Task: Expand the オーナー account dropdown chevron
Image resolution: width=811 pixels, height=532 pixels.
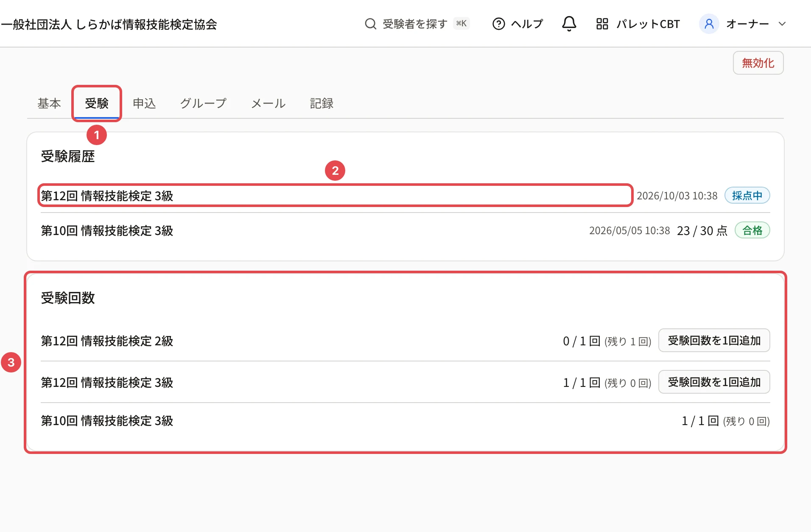Action: pyautogui.click(x=782, y=24)
